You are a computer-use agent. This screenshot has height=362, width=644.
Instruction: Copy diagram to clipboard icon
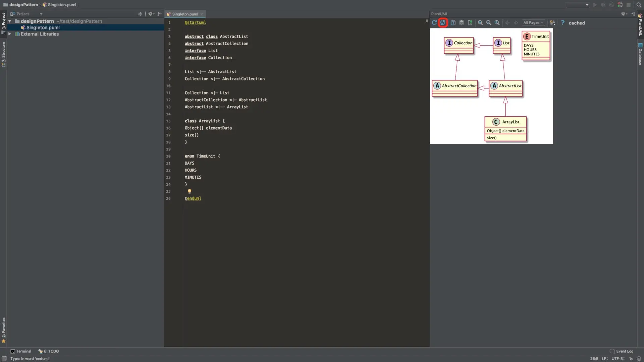pos(453,23)
